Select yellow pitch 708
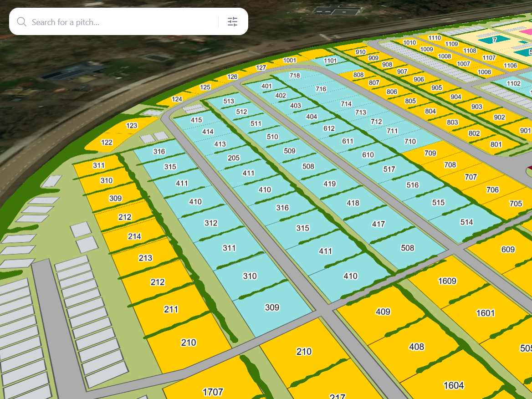The image size is (532, 399). point(450,165)
